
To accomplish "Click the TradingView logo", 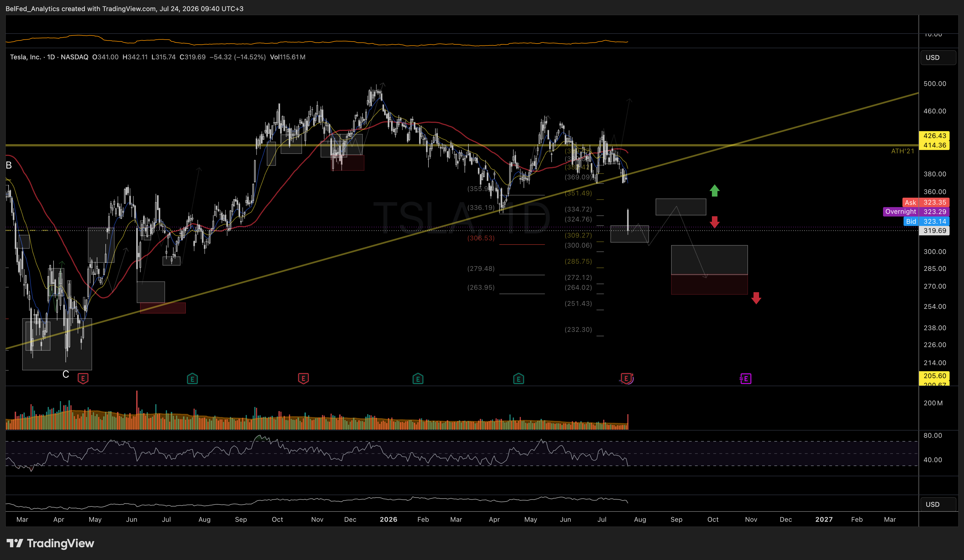I will click(x=50, y=543).
